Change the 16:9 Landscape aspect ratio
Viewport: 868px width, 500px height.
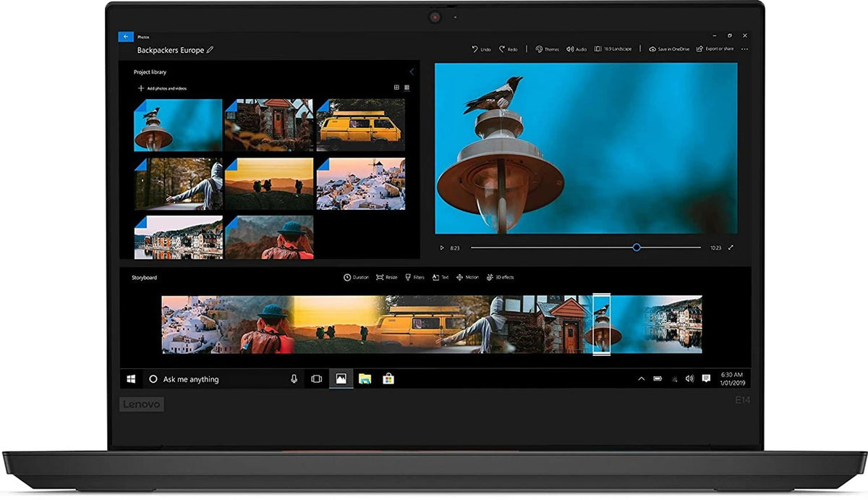pyautogui.click(x=613, y=49)
